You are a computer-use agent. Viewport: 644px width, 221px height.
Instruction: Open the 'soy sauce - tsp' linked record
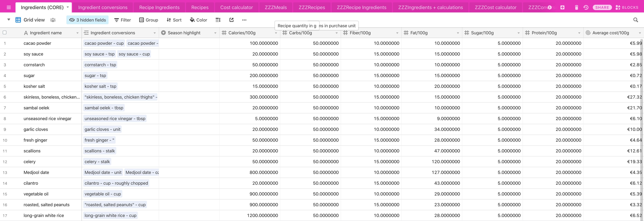click(x=100, y=54)
